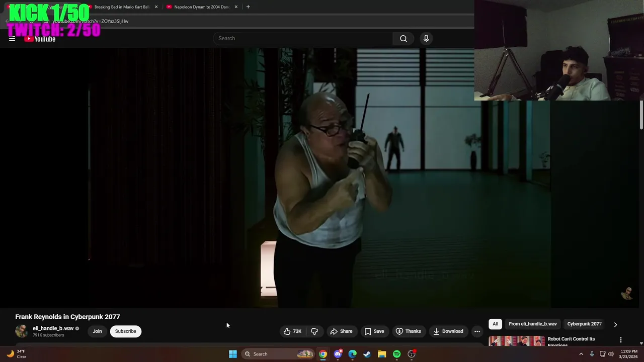Screen dimensions: 644x362
Task: Join the eli_handle_b.wav channel membership
Action: tap(97, 331)
